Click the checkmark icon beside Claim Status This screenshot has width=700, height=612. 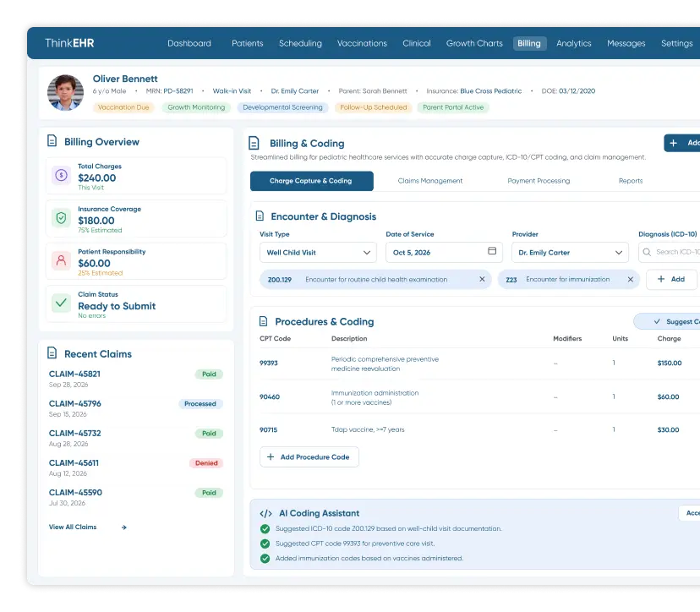click(61, 303)
